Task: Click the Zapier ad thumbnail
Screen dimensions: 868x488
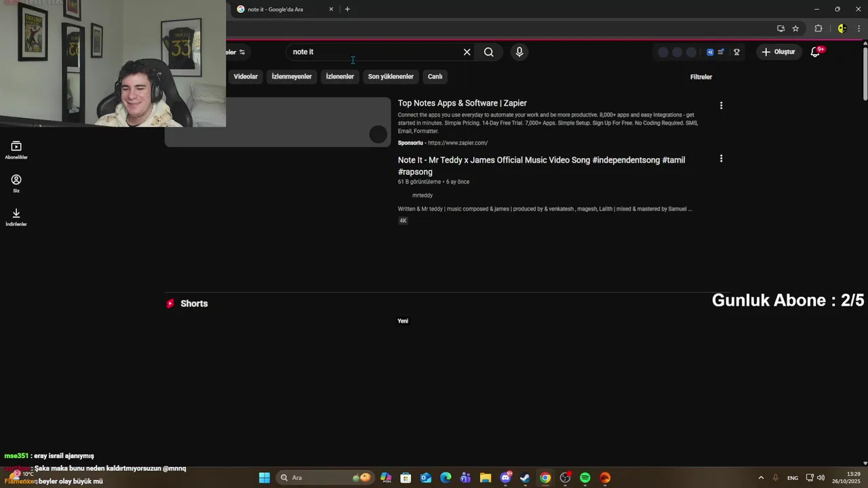Action: (278, 122)
